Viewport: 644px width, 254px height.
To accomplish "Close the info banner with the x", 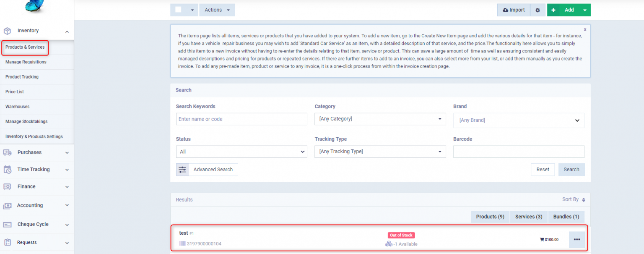I will [x=585, y=29].
